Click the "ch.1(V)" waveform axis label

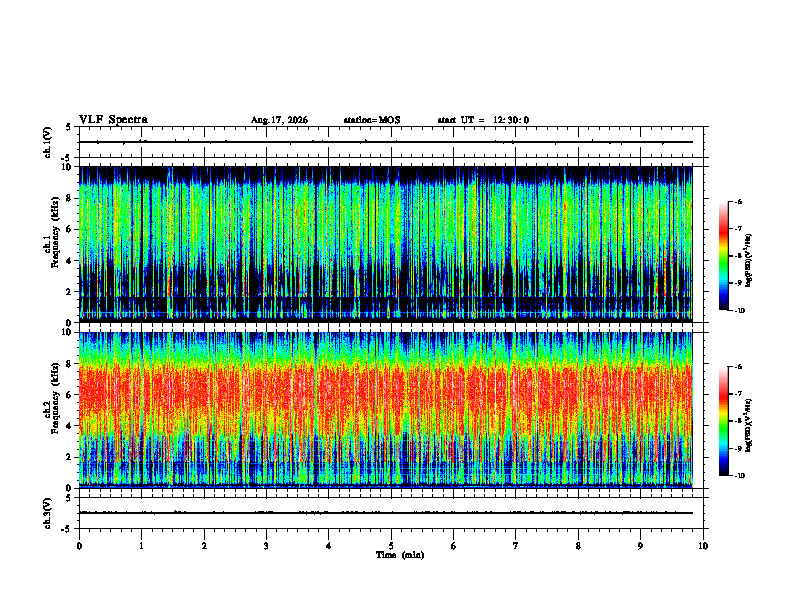click(48, 142)
